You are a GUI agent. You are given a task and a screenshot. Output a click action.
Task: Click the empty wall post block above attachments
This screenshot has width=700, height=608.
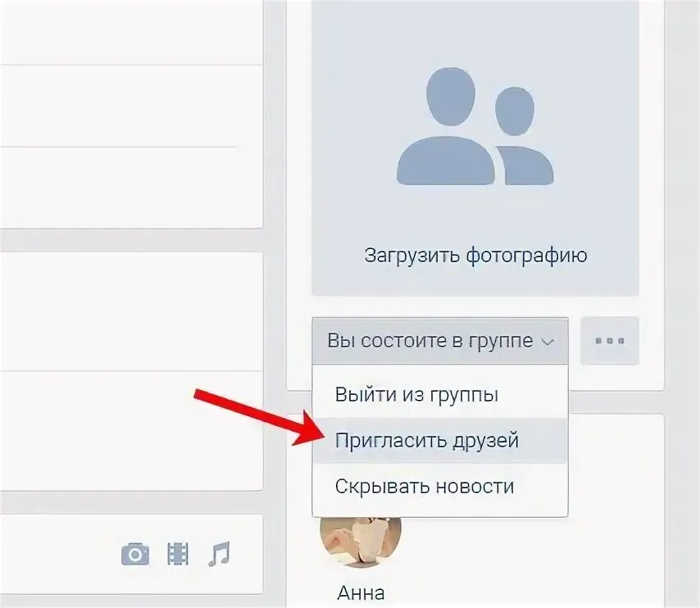131,370
